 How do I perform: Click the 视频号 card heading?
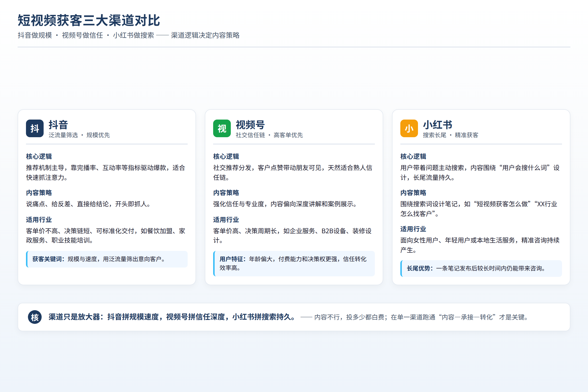click(x=250, y=124)
